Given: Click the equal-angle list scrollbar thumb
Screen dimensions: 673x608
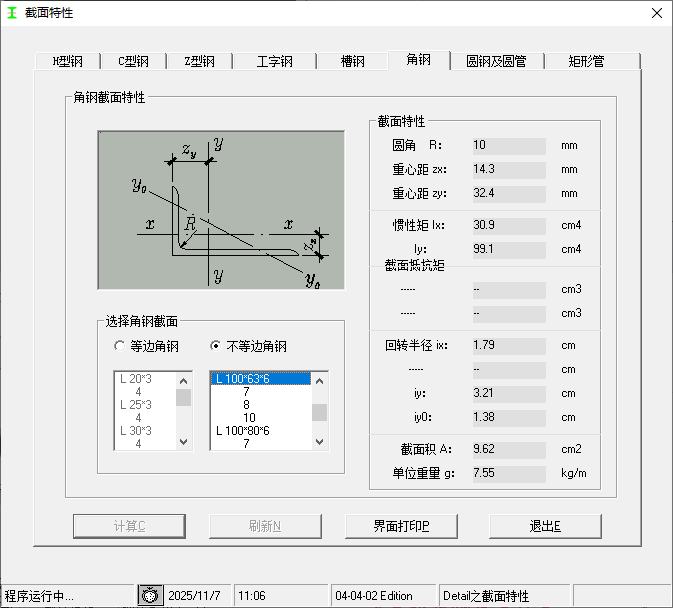Looking at the screenshot, I should (183, 397).
